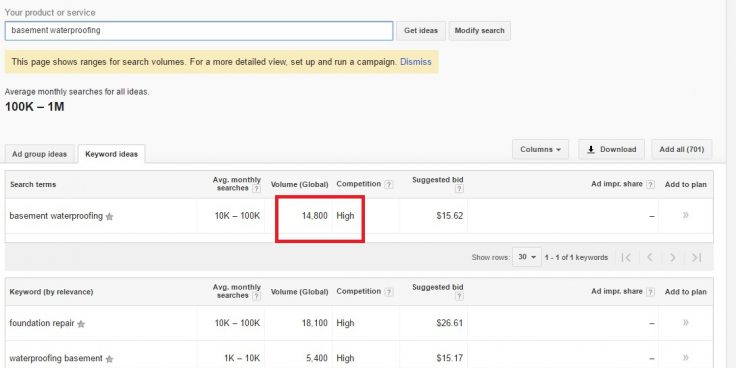Screen dimensions: 736x368
Task: Open Show rows 30 dropdown
Action: 527,257
